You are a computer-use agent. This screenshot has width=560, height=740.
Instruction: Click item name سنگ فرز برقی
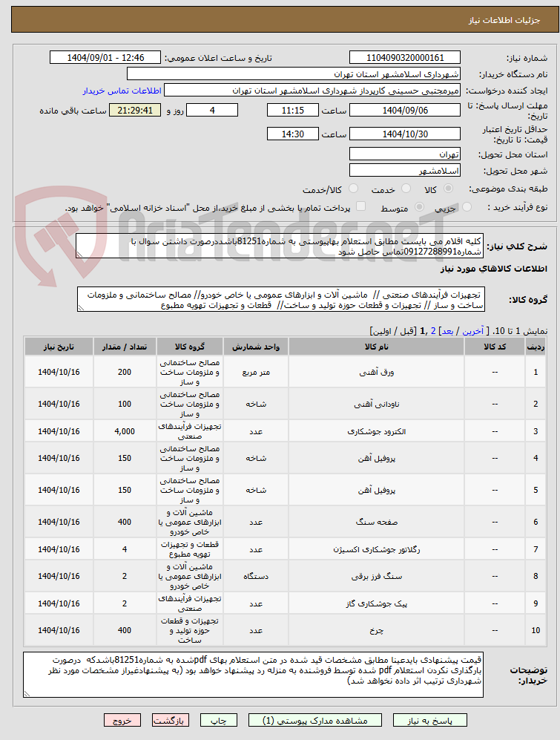click(377, 576)
